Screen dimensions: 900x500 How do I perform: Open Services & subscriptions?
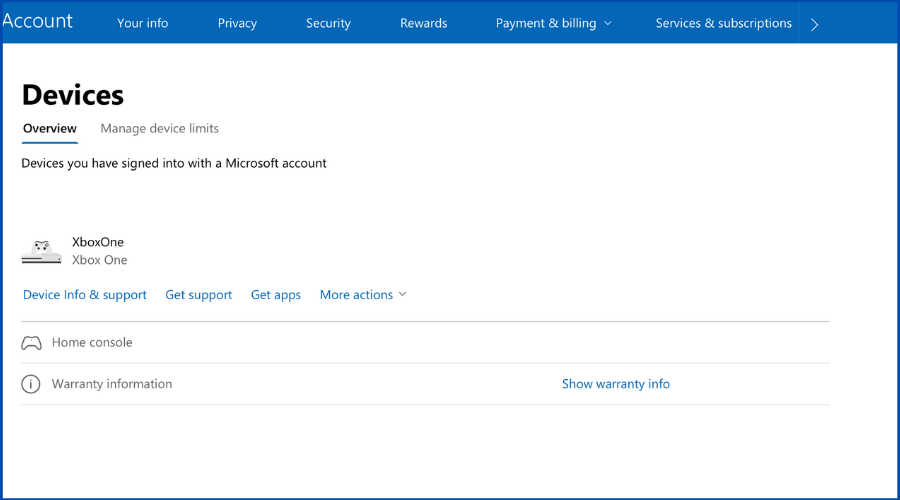click(723, 23)
